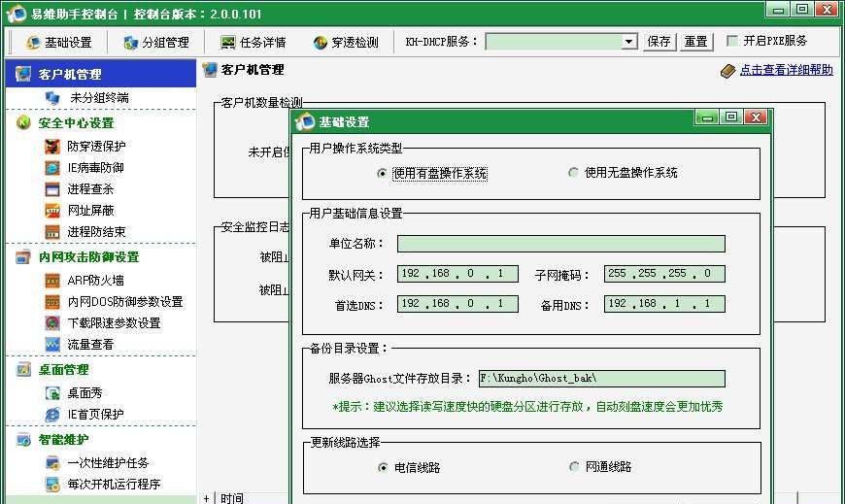Click the 内网DOS防御参数设置 icon
The height and width of the screenshot is (504, 845).
click(52, 302)
